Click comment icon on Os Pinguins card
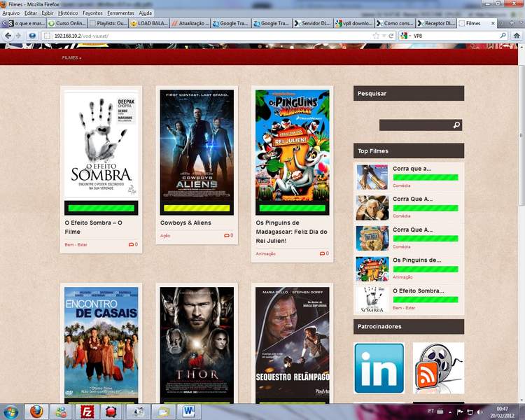 [x=322, y=253]
